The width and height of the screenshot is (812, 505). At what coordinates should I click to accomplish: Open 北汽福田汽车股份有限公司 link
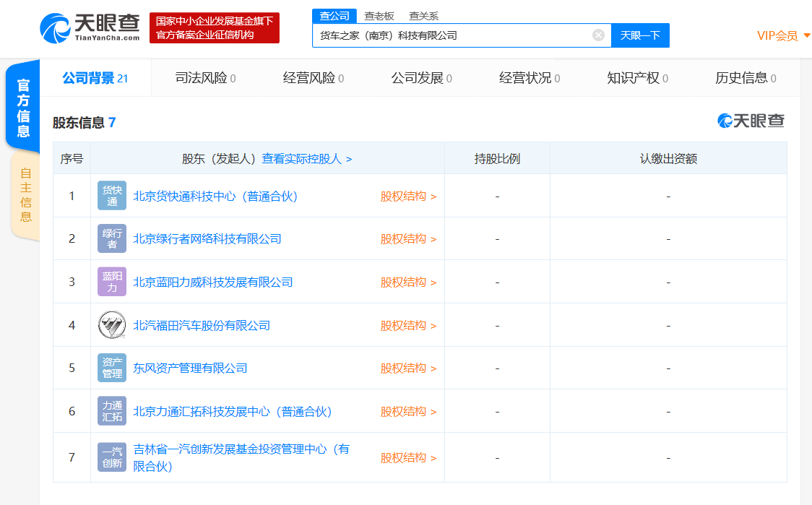[x=202, y=325]
